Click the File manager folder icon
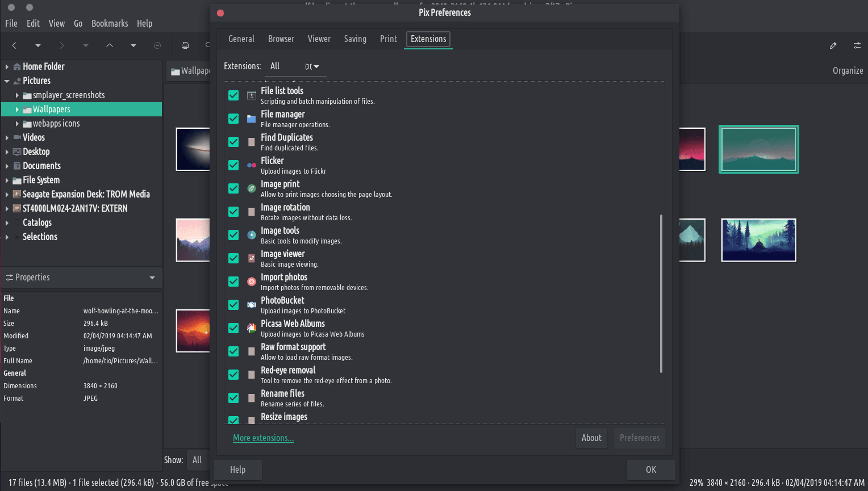The height and width of the screenshot is (491, 868). coord(251,119)
